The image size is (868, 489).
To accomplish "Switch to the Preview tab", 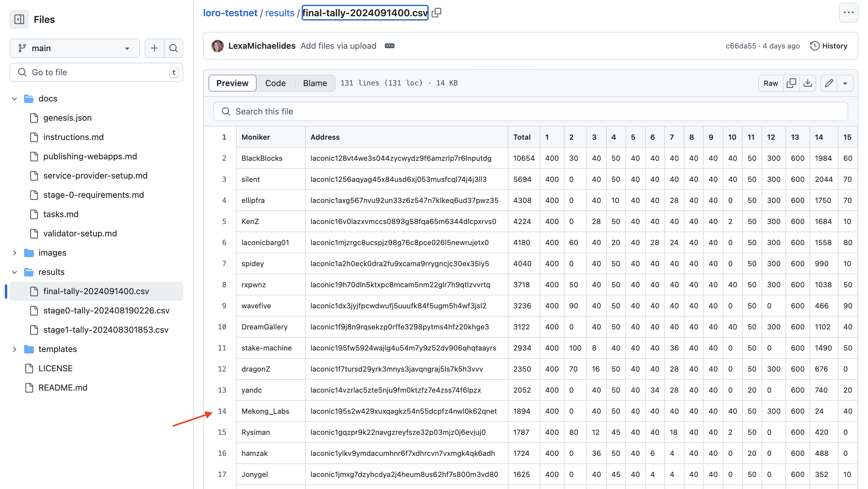I will tap(232, 83).
